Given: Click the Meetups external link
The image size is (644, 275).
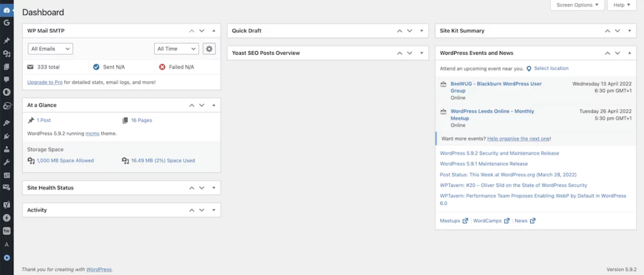Looking at the screenshot, I should (454, 221).
